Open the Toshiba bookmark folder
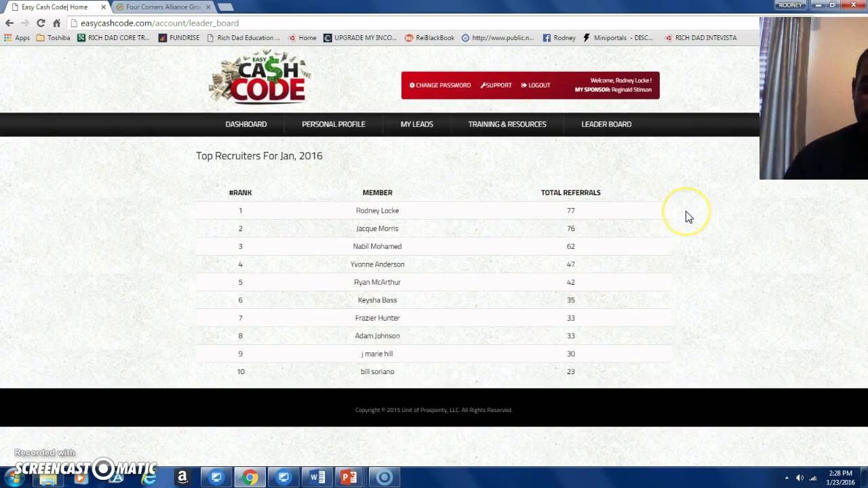Viewport: 868px width, 488px height. [53, 38]
